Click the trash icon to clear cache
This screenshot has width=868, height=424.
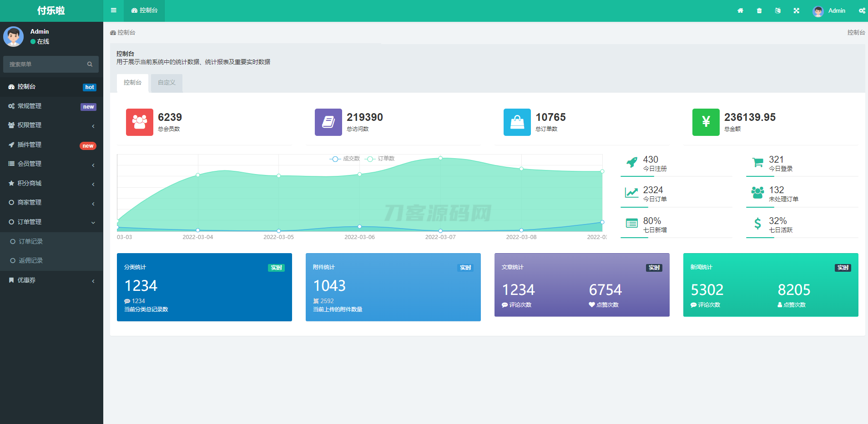pyautogui.click(x=759, y=10)
